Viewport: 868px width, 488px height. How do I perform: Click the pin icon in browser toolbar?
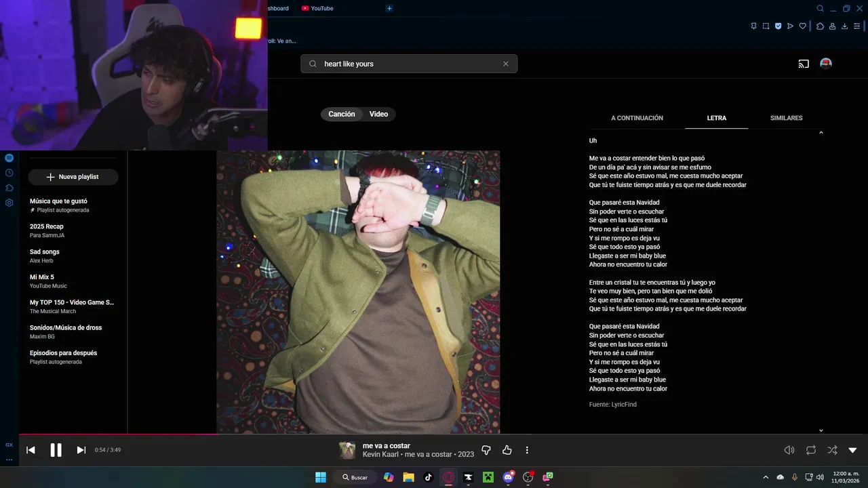tap(753, 26)
